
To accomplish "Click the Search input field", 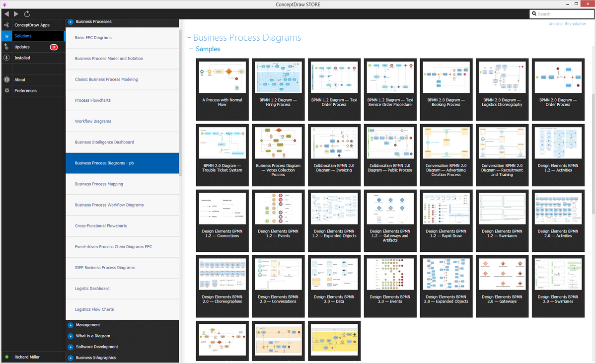I will pos(562,14).
